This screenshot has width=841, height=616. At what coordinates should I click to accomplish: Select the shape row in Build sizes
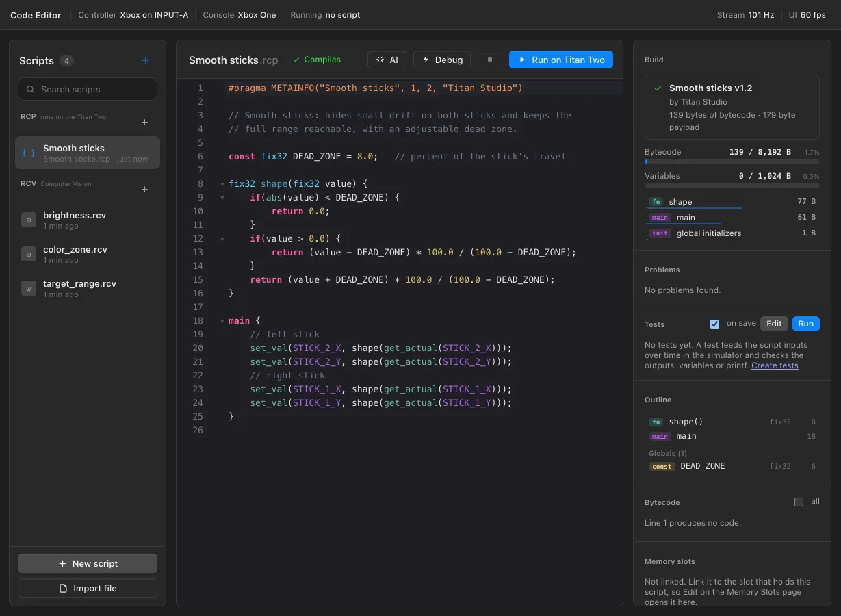coord(732,202)
